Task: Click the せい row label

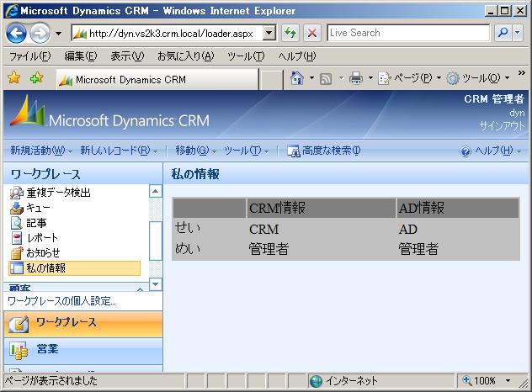Action: 187,228
